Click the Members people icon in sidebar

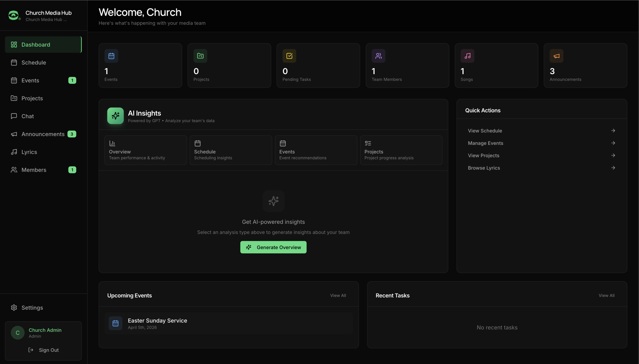click(14, 170)
